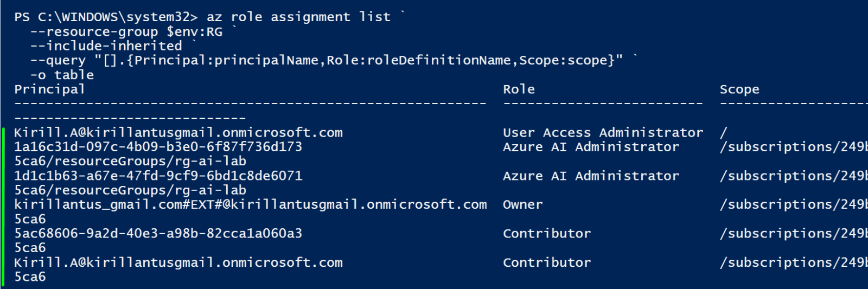This screenshot has width=868, height=289.
Task: Click principal ID 5ac68606-9a2d-40e3-a98b-82cca1a060a3
Action: 158,234
